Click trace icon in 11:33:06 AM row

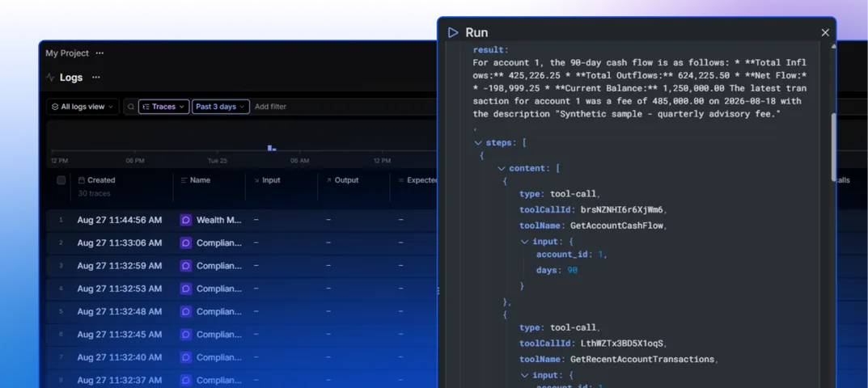pyautogui.click(x=186, y=243)
